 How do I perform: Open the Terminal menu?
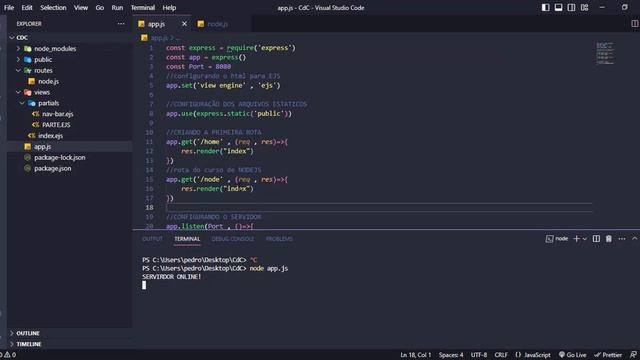click(142, 7)
